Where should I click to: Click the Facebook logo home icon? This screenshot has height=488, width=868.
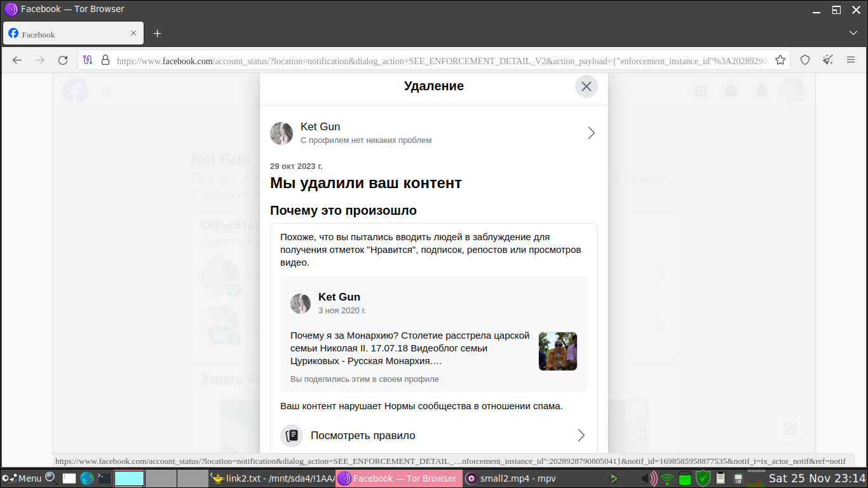[75, 91]
